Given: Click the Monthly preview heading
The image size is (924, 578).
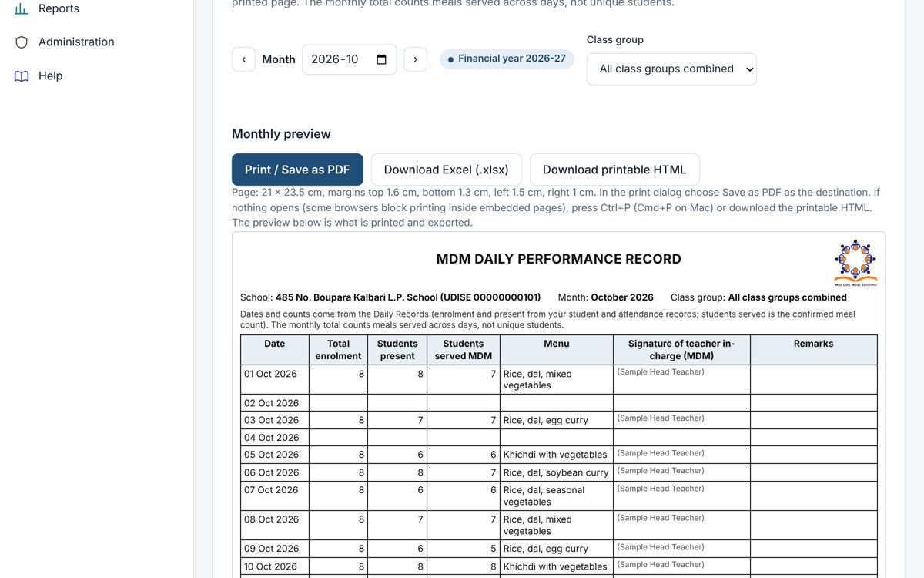Looking at the screenshot, I should (281, 134).
